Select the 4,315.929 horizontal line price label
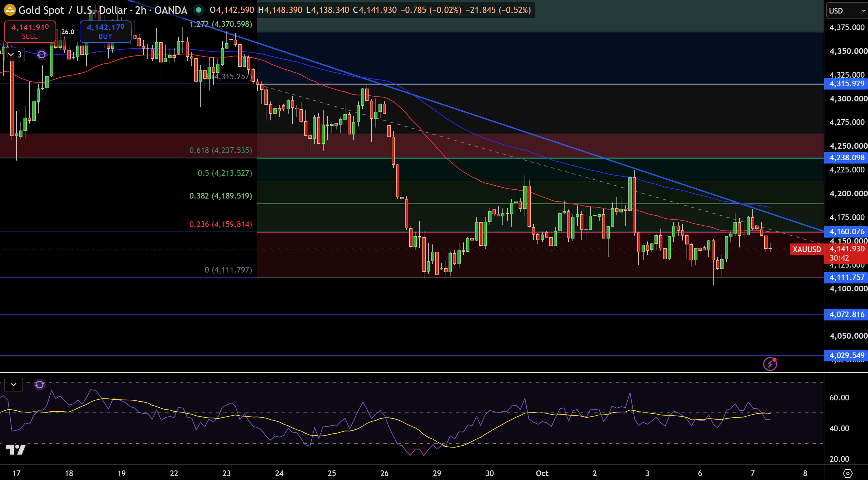Screen dimensions: 868x480 point(846,84)
